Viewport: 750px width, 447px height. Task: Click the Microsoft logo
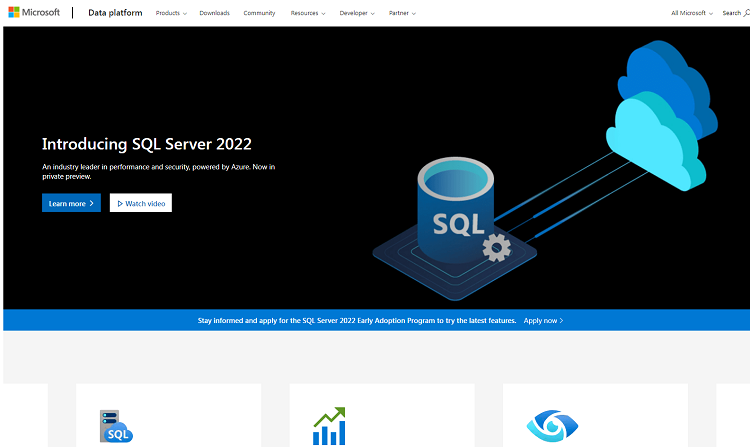[x=34, y=12]
